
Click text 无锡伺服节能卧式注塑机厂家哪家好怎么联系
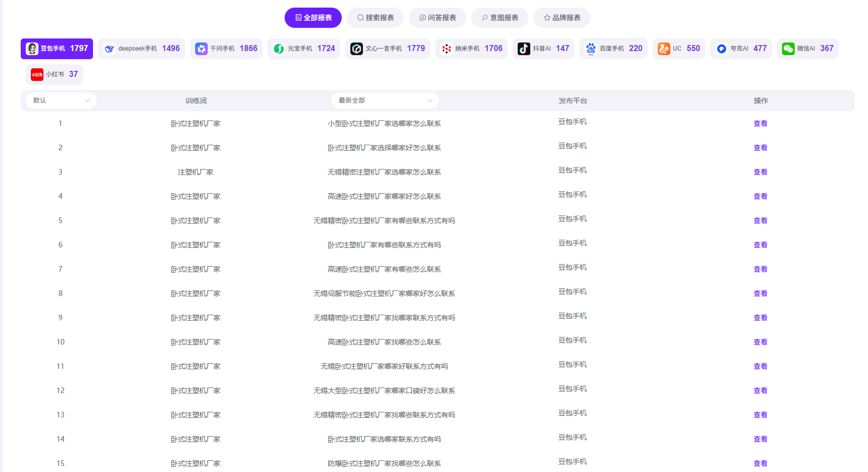coord(384,293)
